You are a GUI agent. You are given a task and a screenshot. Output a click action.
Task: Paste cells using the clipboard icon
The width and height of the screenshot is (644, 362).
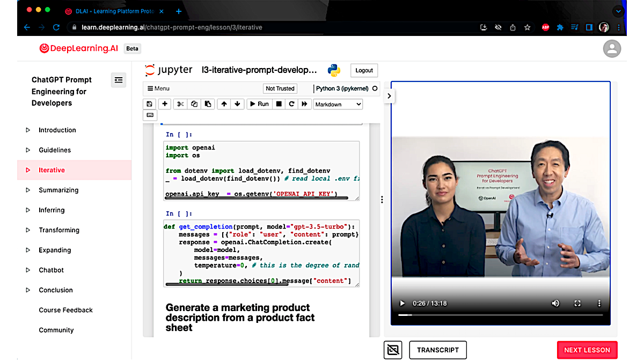[x=208, y=104]
